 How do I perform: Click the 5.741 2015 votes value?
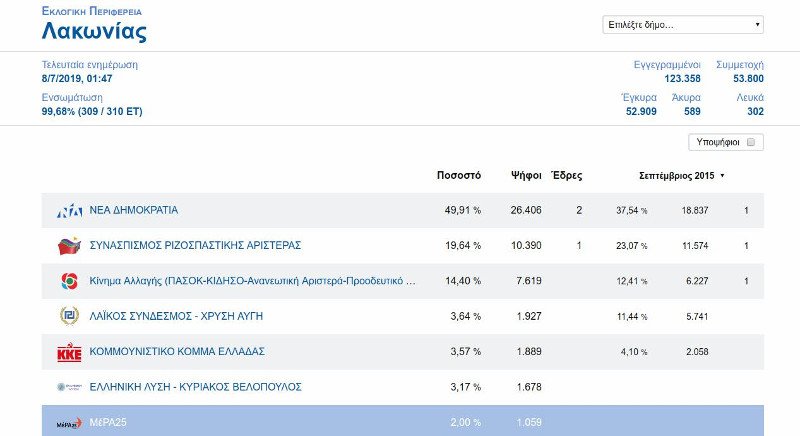click(697, 316)
